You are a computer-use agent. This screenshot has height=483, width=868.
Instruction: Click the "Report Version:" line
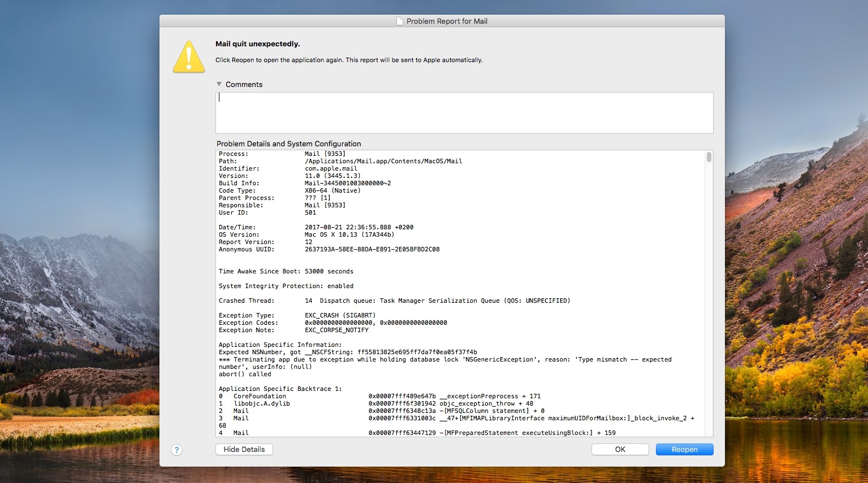[266, 242]
